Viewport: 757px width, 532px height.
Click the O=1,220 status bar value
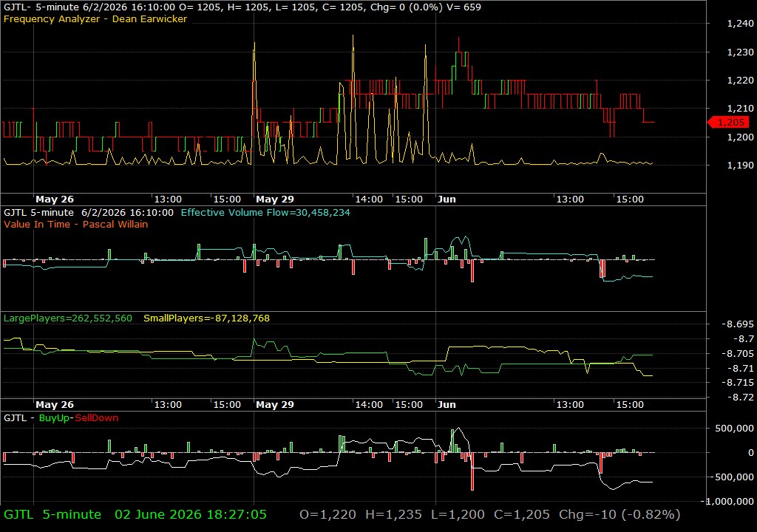pyautogui.click(x=327, y=514)
